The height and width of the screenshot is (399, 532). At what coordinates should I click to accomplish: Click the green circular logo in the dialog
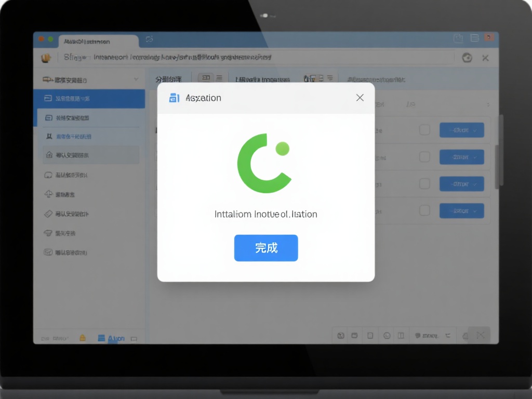tap(264, 163)
